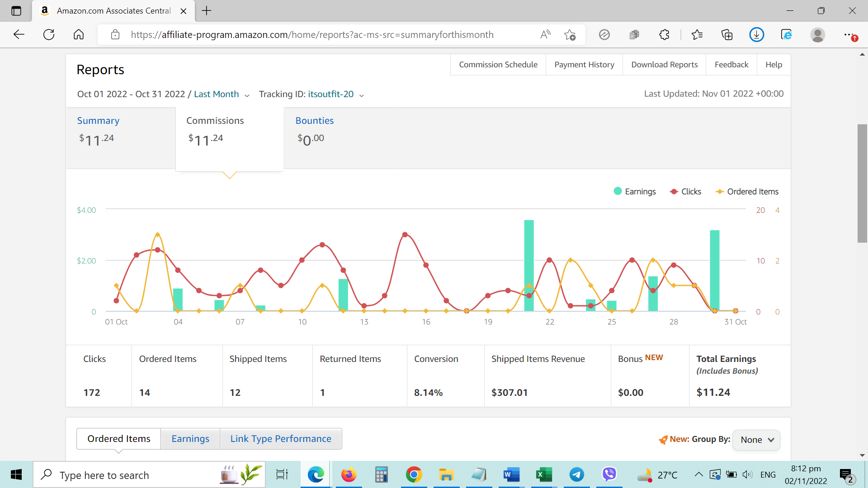Open Microsoft Excel from taskbar
The image size is (868, 488).
pyautogui.click(x=544, y=474)
